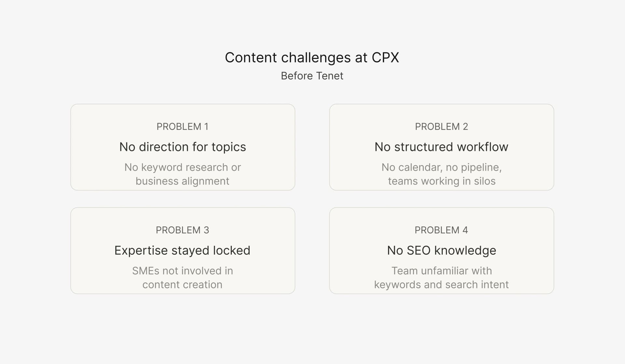Click 'No calendar, no pipeline,' text

pyautogui.click(x=441, y=167)
